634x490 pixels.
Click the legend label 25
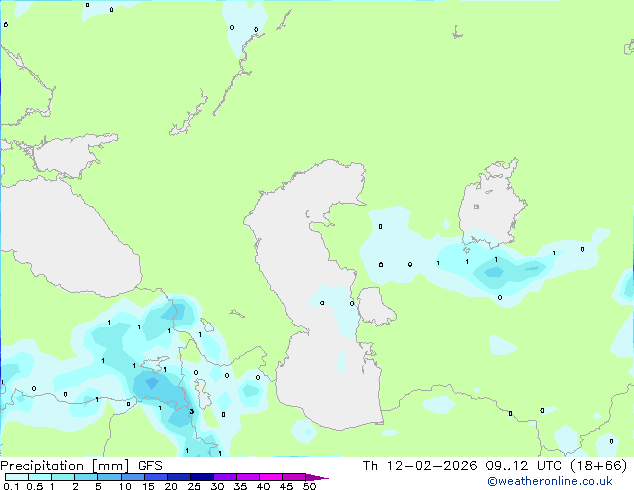point(194,486)
